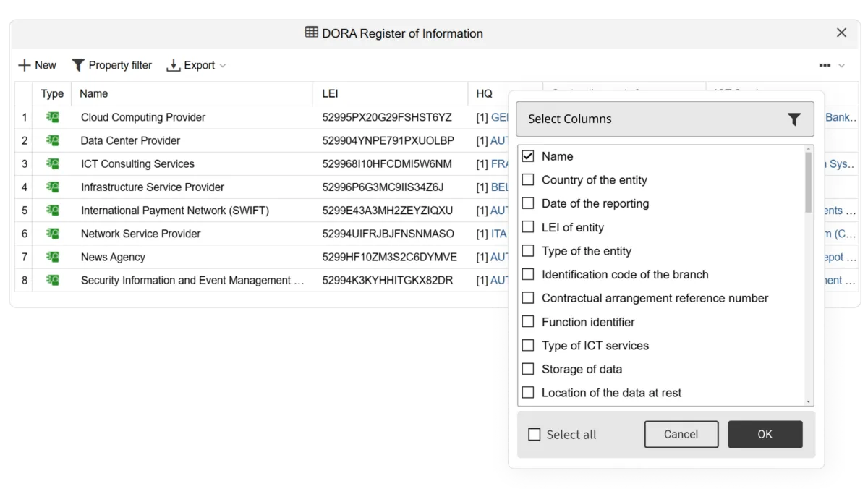
Task: Confirm column selection with OK
Action: coord(765,435)
